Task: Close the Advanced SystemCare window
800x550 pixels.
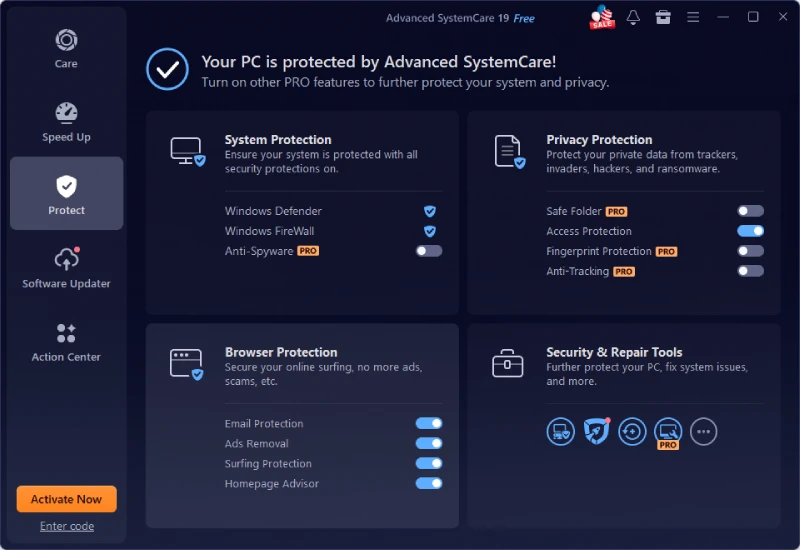Action: point(783,17)
